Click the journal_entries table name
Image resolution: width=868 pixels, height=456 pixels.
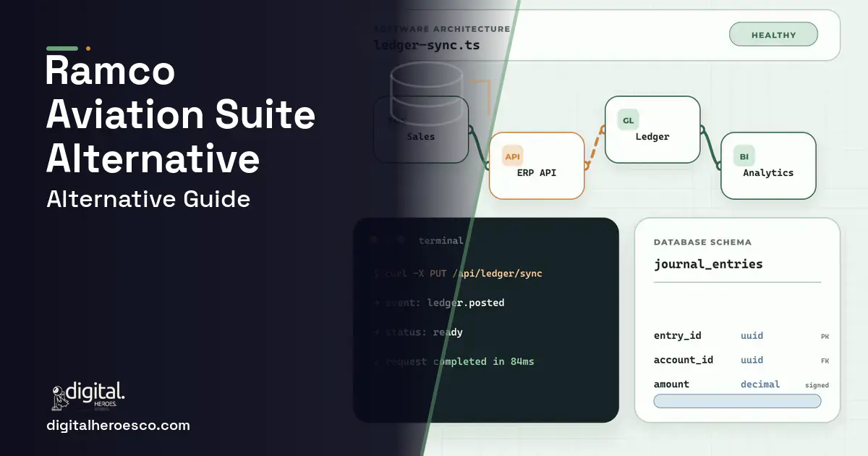point(708,264)
